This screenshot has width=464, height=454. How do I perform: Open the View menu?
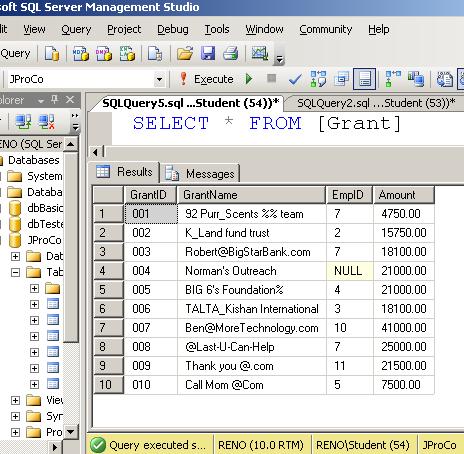pyautogui.click(x=34, y=29)
